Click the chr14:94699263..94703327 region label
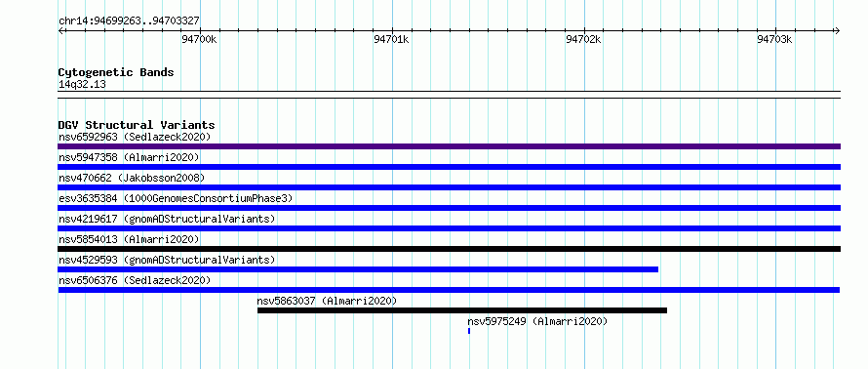The width and height of the screenshot is (868, 369). (x=129, y=21)
